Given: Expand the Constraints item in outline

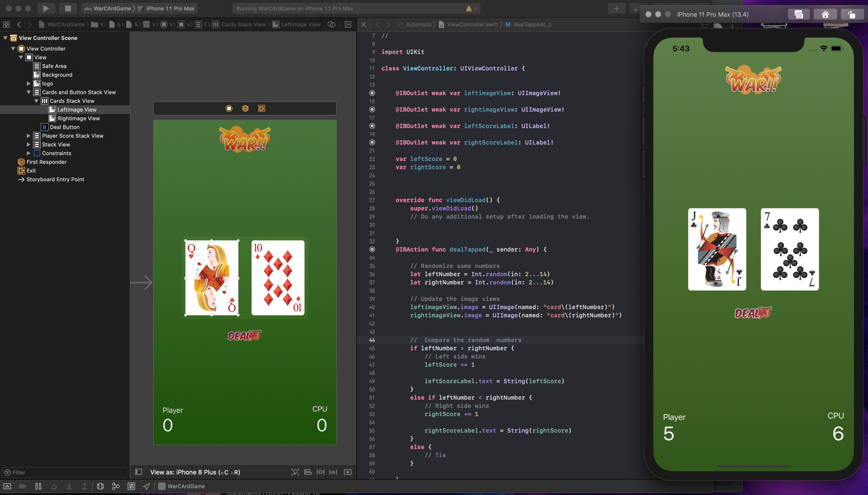Looking at the screenshot, I should (x=29, y=153).
